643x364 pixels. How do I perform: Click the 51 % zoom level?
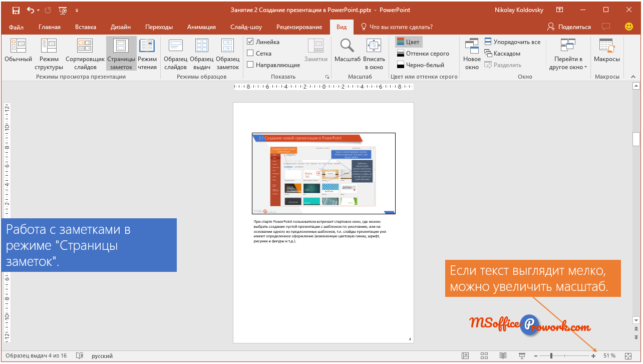click(x=609, y=355)
